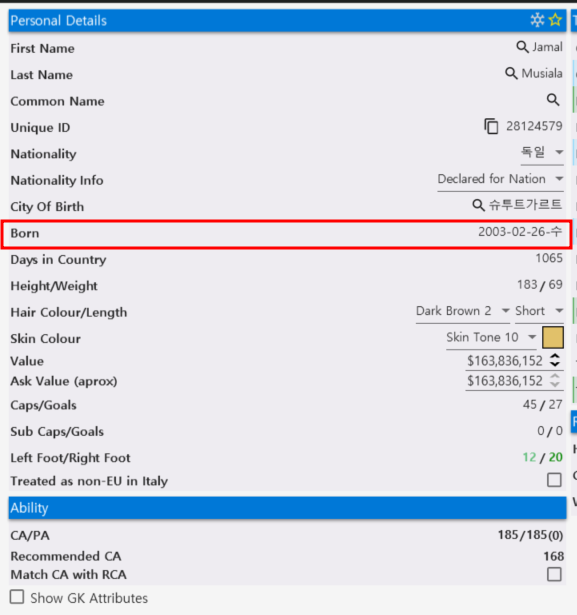Viewport: 577px width, 615px height.
Task: Toggle Show GK Attributes checkbox
Action: point(17,597)
